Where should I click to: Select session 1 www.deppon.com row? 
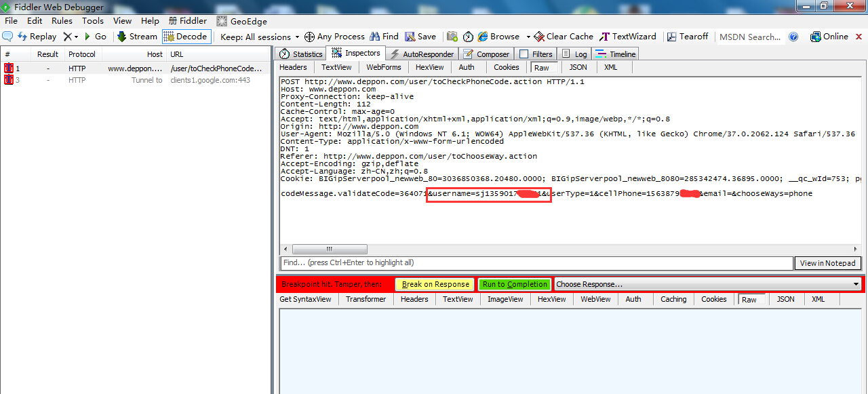135,68
